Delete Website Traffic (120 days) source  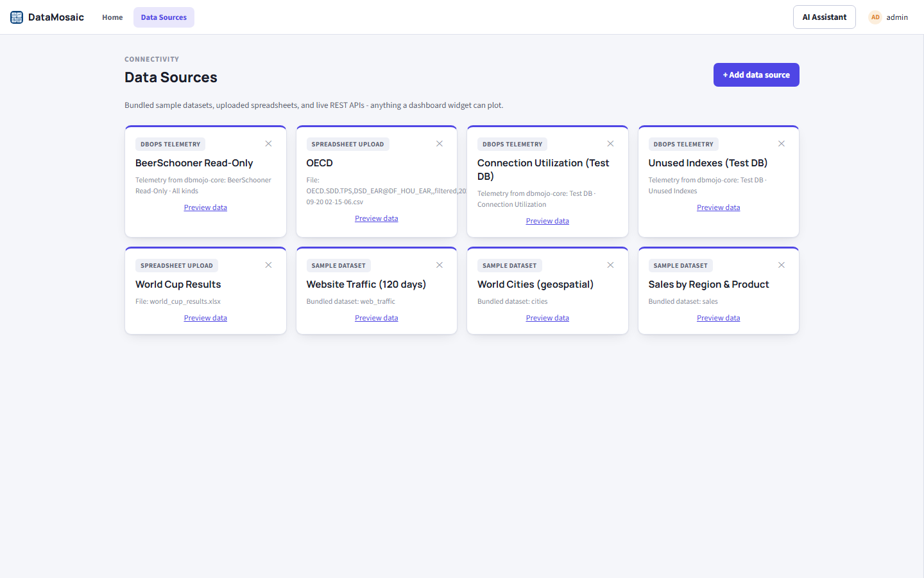[440, 265]
